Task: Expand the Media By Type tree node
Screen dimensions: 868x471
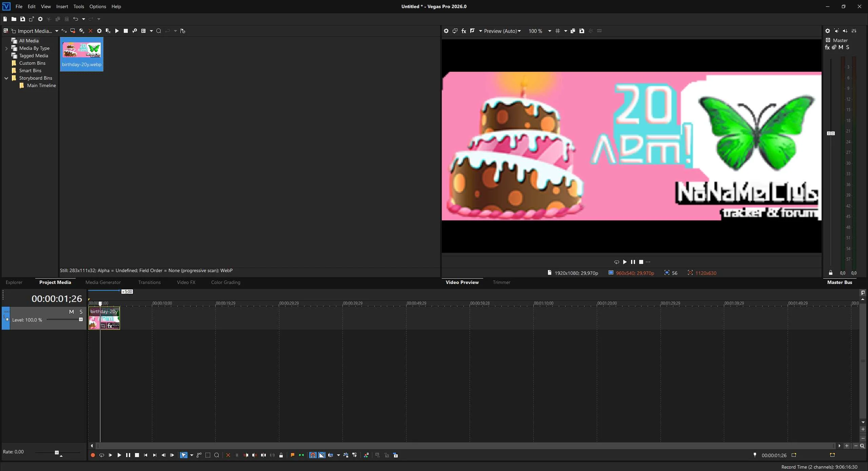Action: pos(6,48)
